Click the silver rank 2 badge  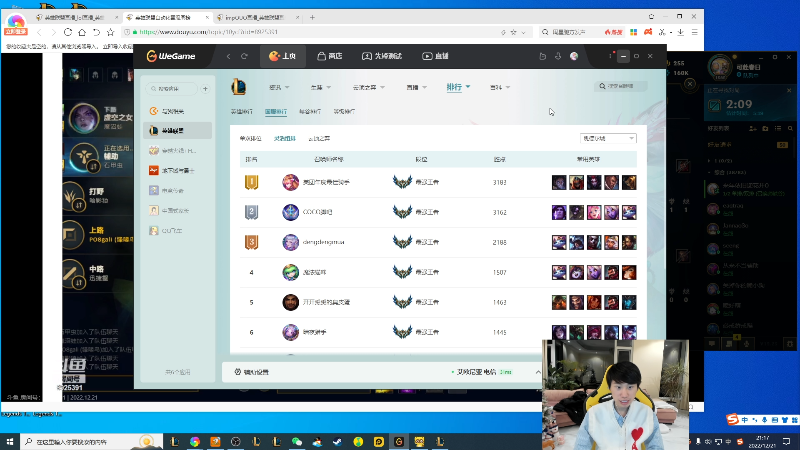click(x=251, y=212)
